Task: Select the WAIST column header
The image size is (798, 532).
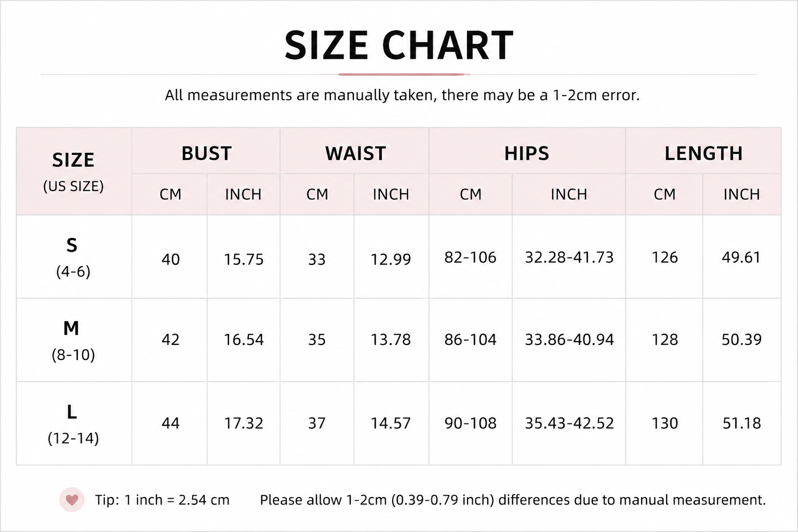Action: tap(355, 153)
